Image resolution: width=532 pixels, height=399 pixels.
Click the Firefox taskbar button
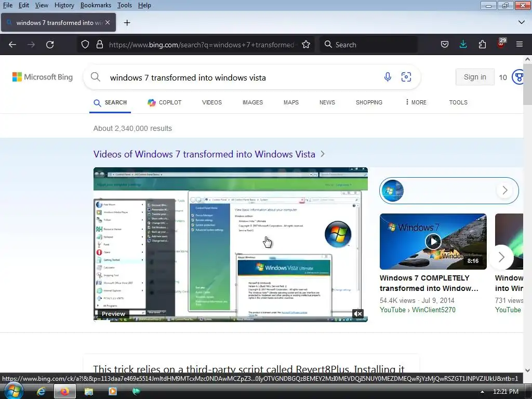coord(65,391)
